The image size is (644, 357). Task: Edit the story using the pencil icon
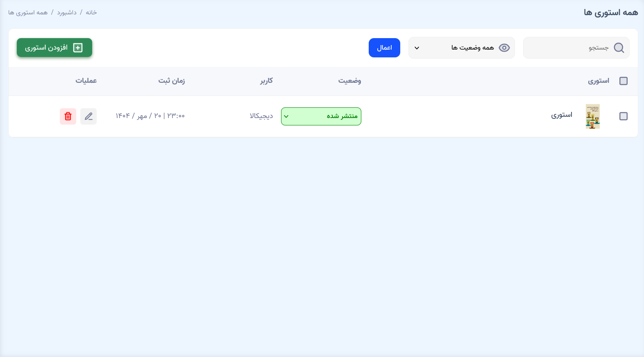pyautogui.click(x=88, y=116)
